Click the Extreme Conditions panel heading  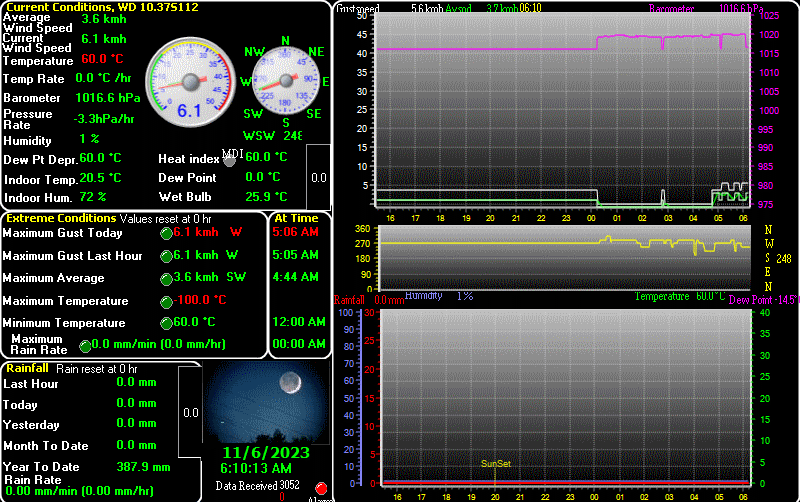tap(62, 218)
